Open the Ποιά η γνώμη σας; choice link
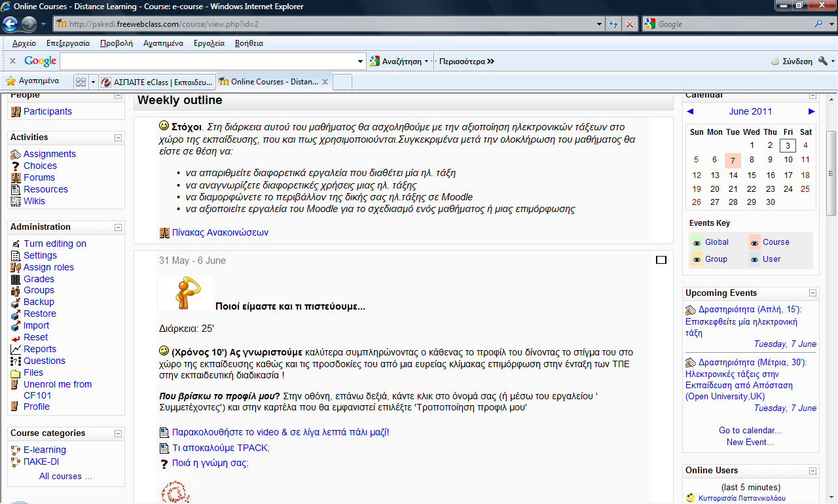Viewport: 838px width, 504px height. [x=210, y=463]
